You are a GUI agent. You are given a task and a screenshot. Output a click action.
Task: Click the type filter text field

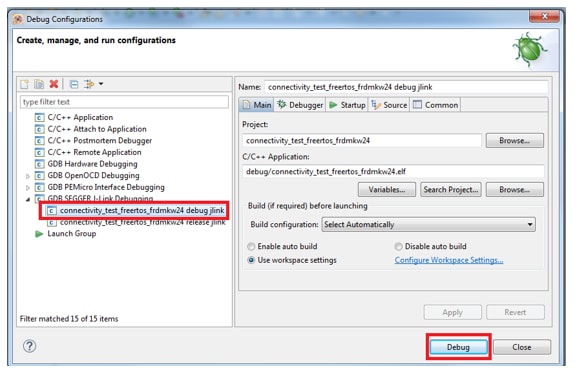pyautogui.click(x=124, y=102)
